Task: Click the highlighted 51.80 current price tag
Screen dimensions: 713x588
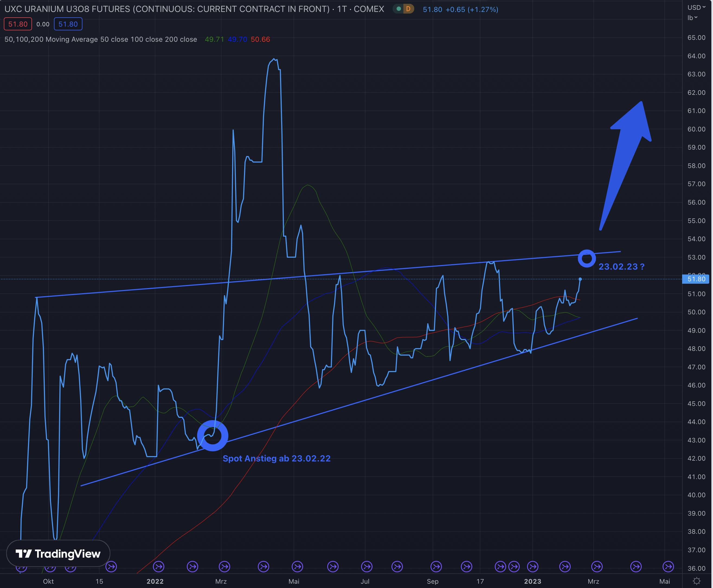Action: [696, 279]
